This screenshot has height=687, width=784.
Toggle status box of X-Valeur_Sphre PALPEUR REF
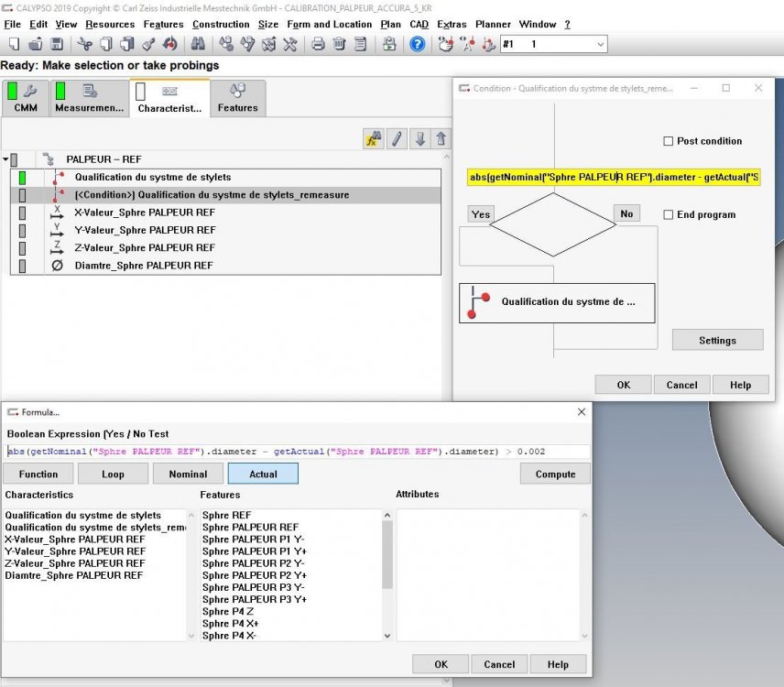click(x=23, y=213)
